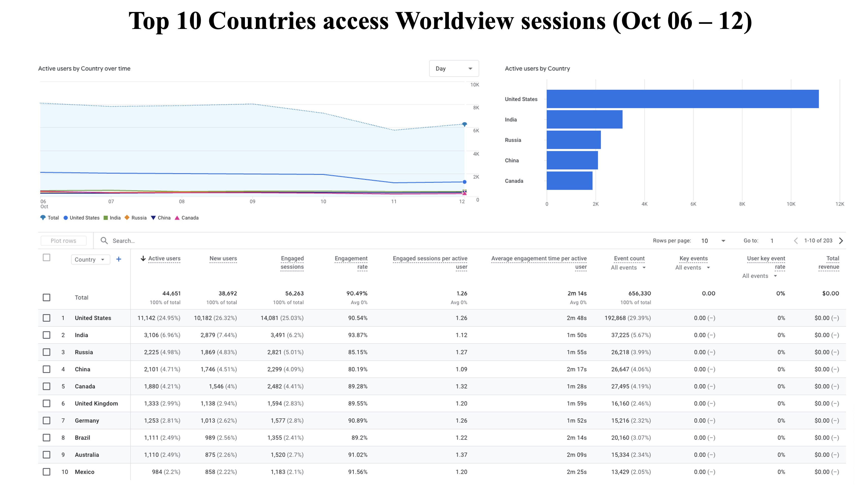The image size is (868, 486).
Task: Tick the Mexico row checkbox
Action: click(x=46, y=472)
